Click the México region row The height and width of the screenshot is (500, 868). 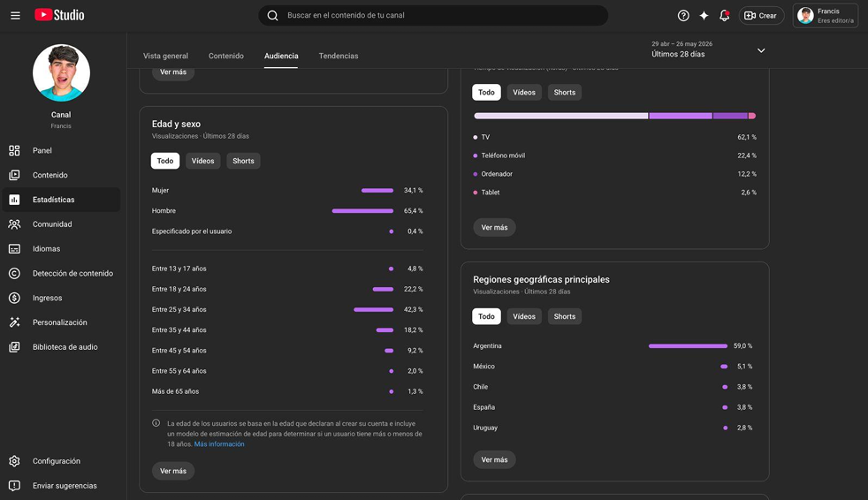click(x=613, y=366)
